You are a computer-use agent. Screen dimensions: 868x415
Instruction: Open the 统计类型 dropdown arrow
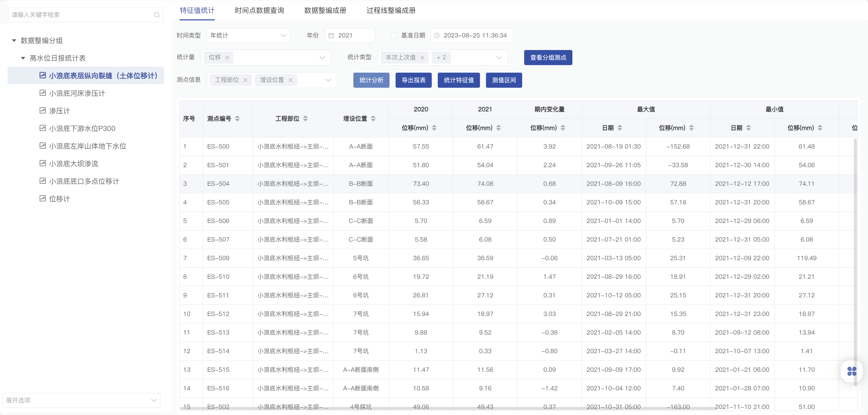(499, 58)
